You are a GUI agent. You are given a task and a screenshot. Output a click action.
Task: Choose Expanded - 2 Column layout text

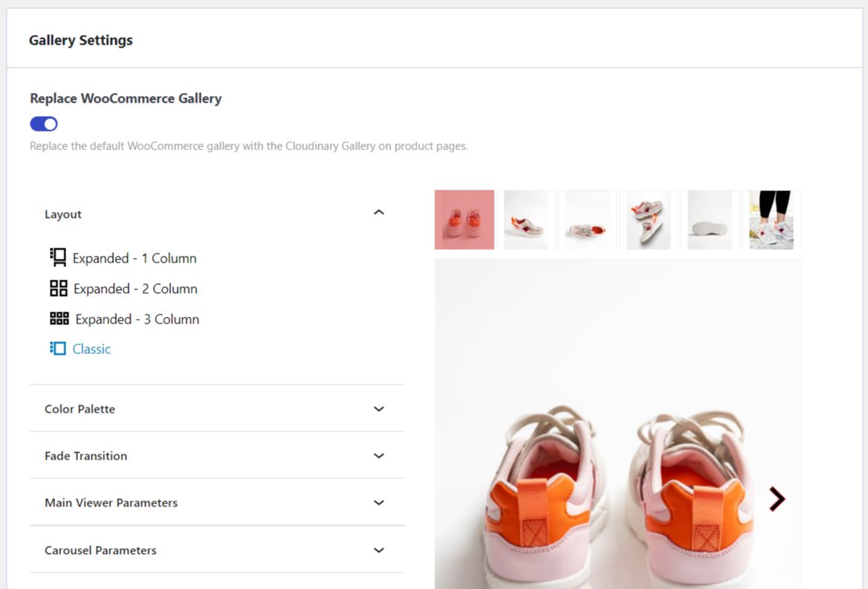point(135,289)
